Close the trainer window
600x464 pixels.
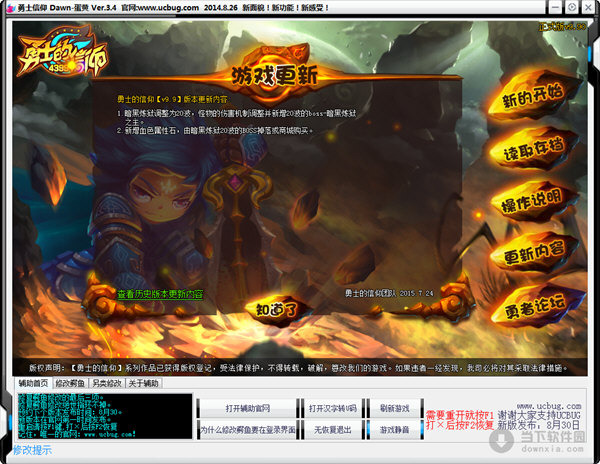click(588, 7)
